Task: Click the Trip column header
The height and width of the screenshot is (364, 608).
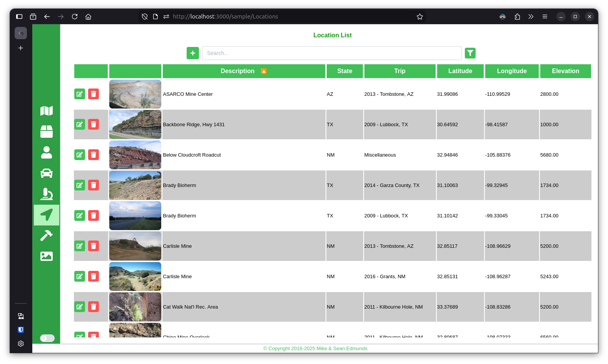Action: click(x=399, y=71)
